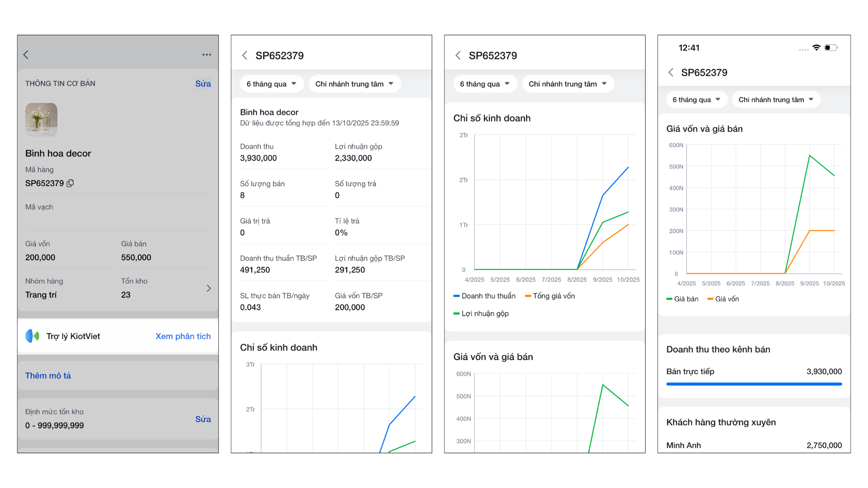Open Xem phân tích link
This screenshot has width=868, height=488.
point(183,336)
